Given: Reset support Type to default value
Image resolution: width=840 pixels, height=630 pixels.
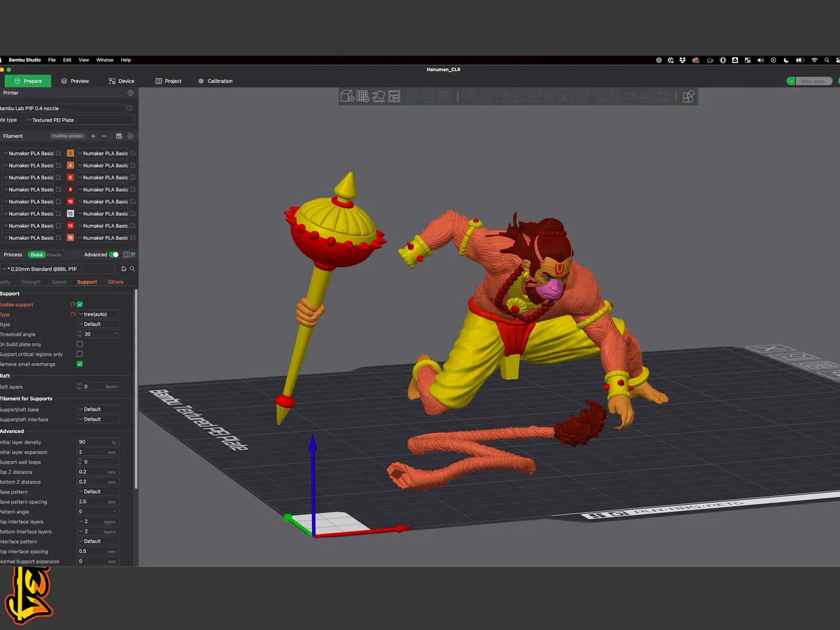Looking at the screenshot, I should tap(73, 314).
